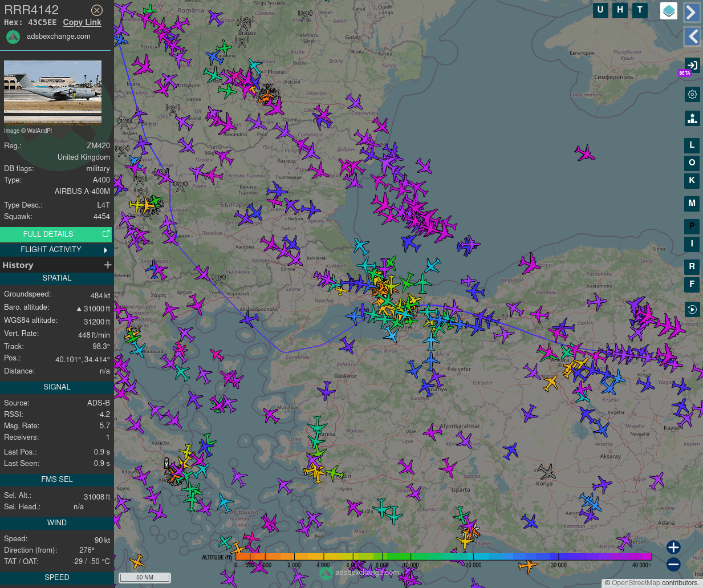
Task: Click the right chevron arrow button
Action: click(692, 13)
